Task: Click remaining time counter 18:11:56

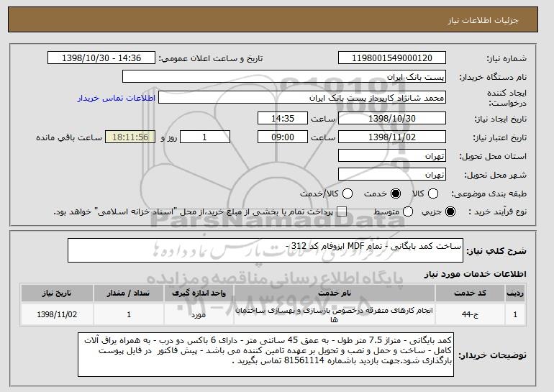Action: [130, 137]
